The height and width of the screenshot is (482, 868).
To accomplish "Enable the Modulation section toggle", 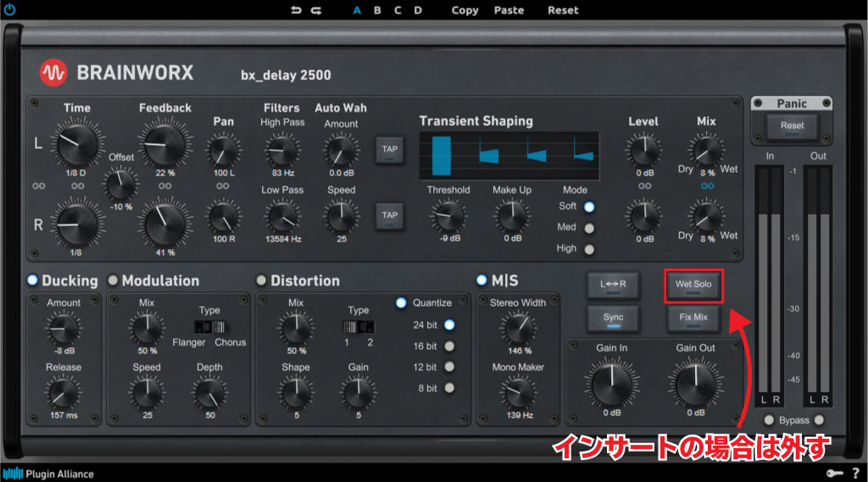I will [113, 280].
